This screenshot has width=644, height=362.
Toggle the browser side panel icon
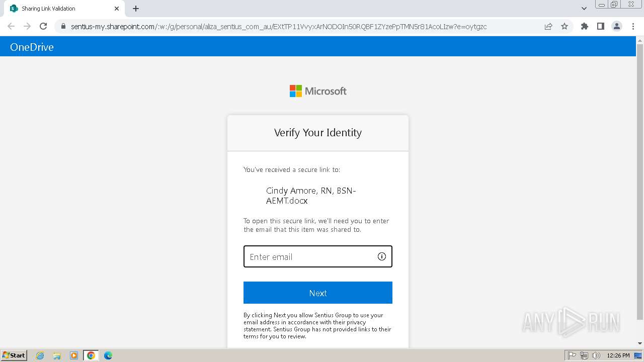tap(600, 26)
